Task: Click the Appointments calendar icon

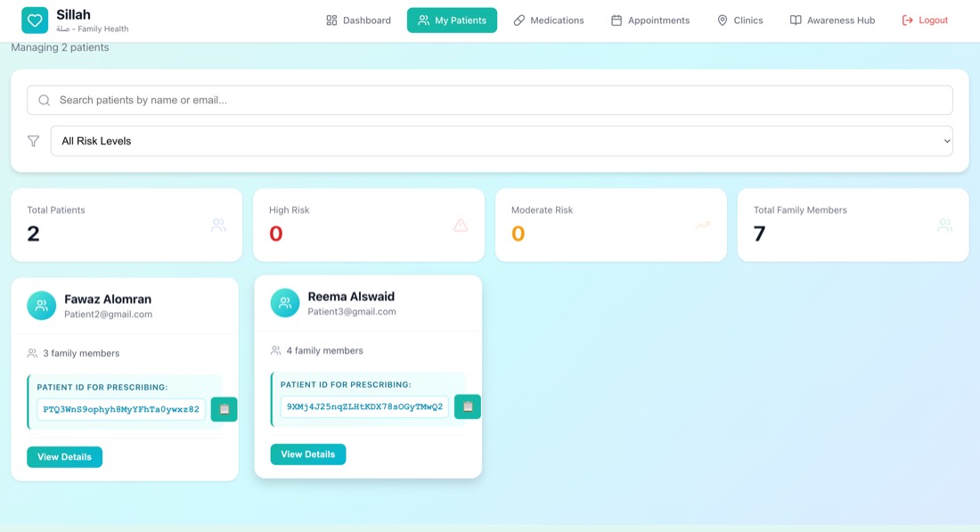Action: 617,20
